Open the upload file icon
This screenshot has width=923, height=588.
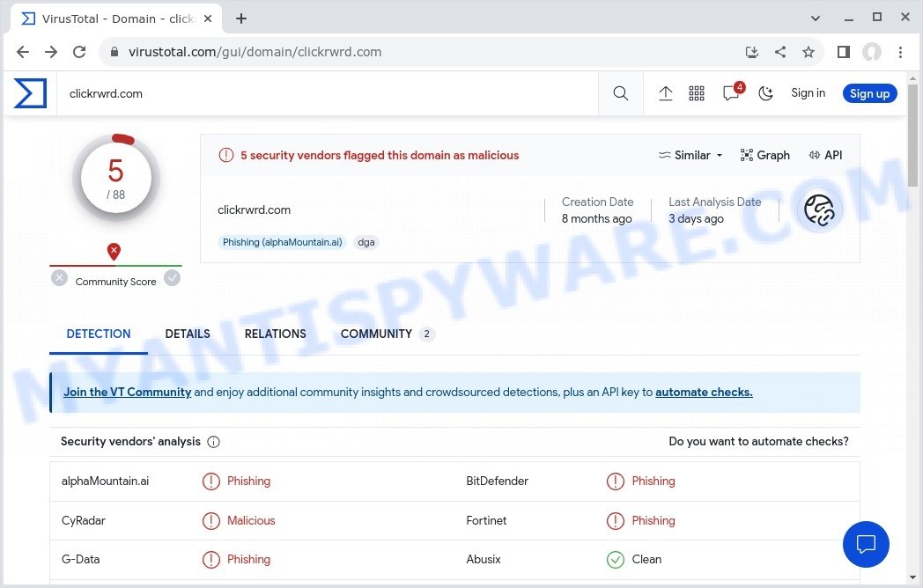point(665,93)
